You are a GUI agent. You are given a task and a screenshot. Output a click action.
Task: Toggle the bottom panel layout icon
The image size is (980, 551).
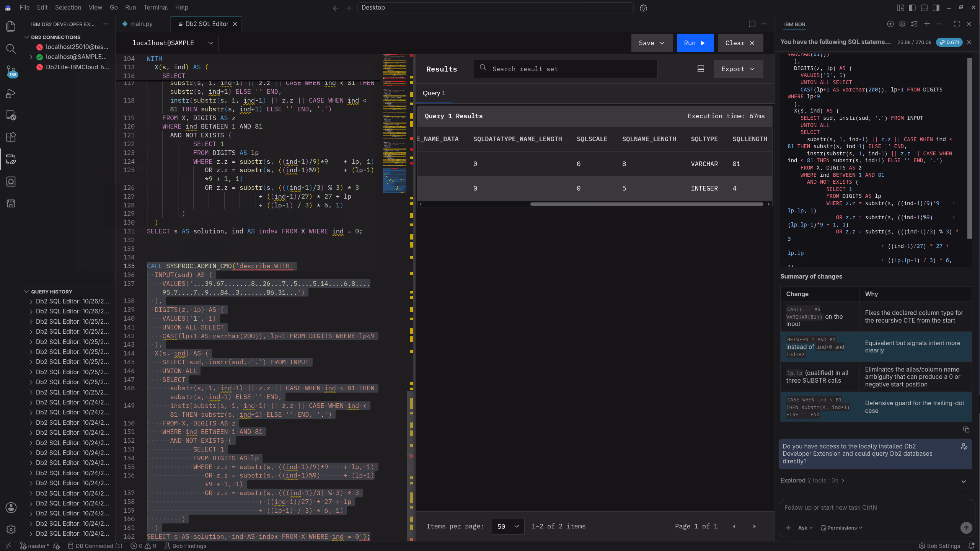click(x=924, y=8)
